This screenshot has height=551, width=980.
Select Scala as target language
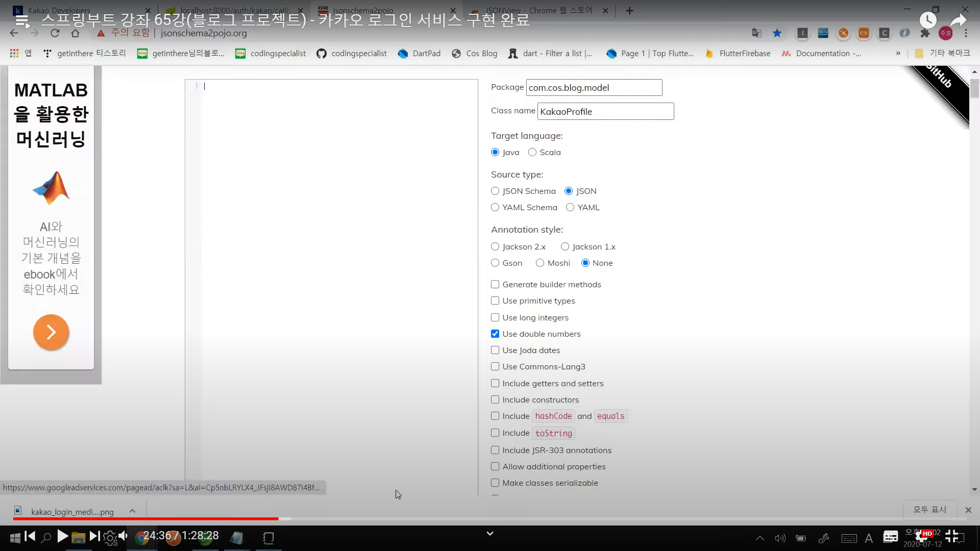532,152
